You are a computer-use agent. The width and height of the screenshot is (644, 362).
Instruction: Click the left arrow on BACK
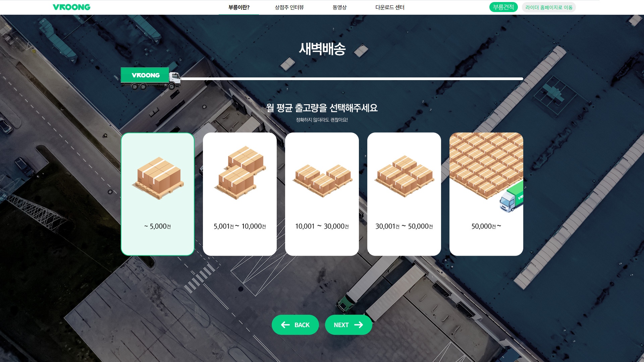(285, 325)
